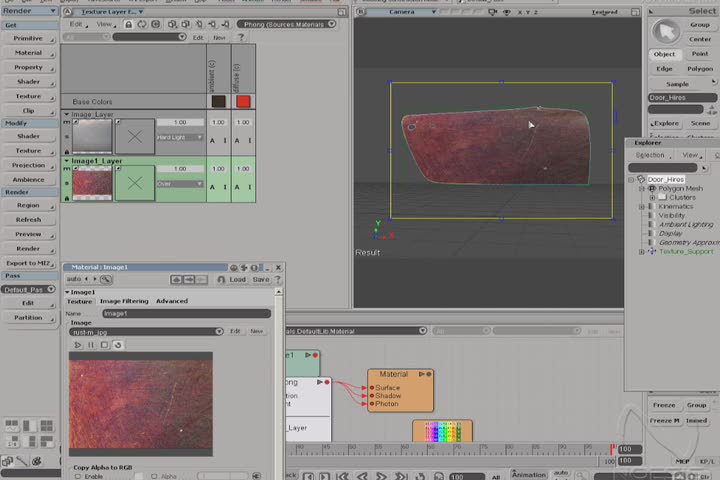
Task: Switch to the Advanced tab
Action: point(172,301)
